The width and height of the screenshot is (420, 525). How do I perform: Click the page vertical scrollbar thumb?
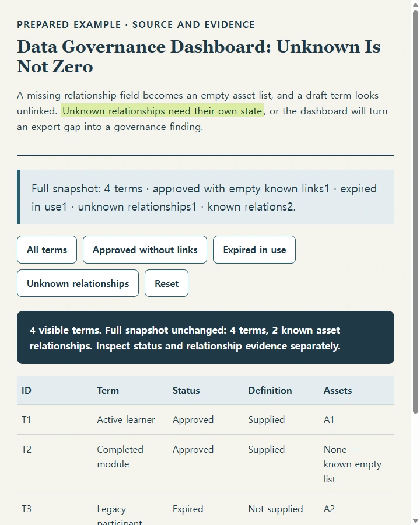click(x=416, y=212)
